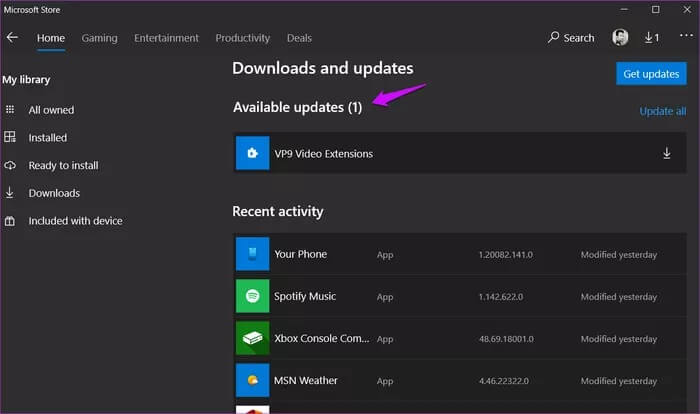Screen dimensions: 700x414
Task: Click the Get updates button
Action: tap(651, 74)
